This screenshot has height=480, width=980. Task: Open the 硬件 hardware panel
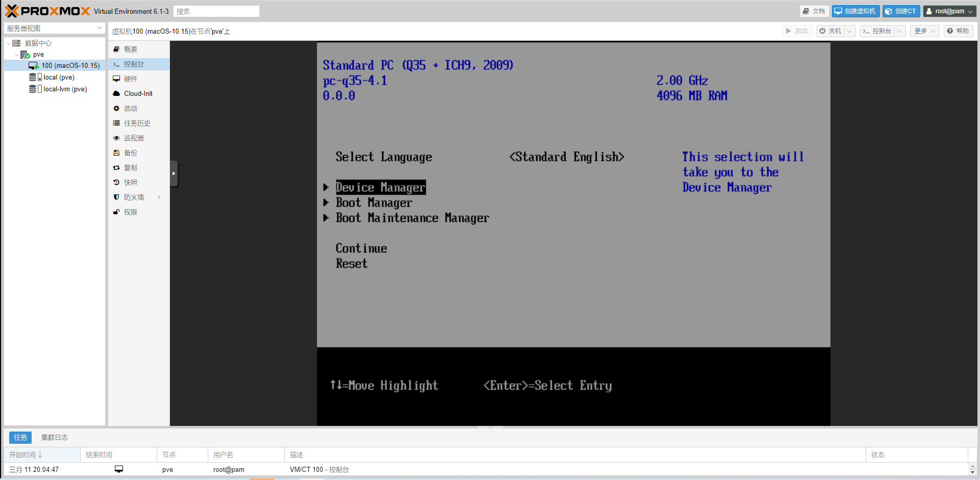click(x=130, y=79)
